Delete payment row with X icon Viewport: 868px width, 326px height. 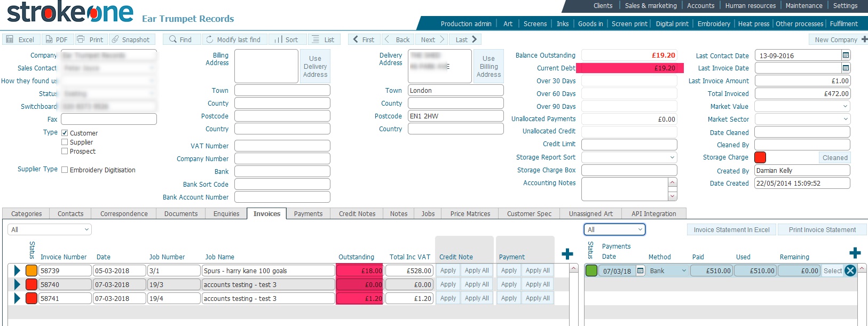[850, 271]
